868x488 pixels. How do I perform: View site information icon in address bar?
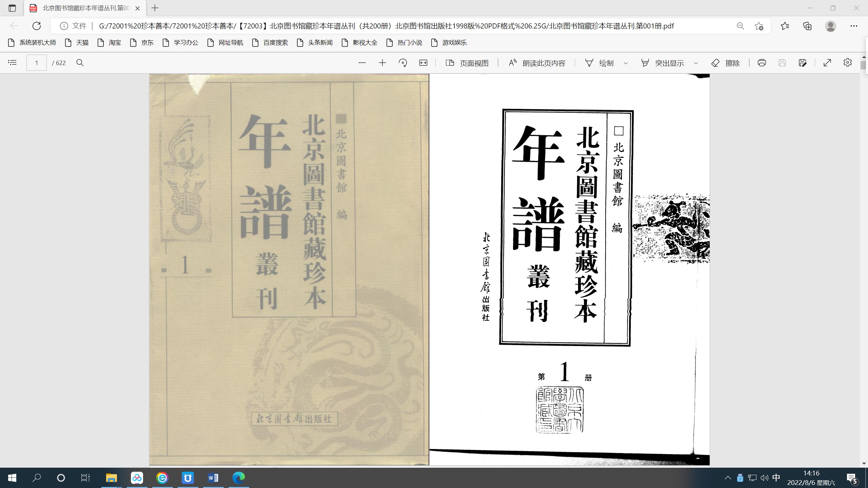click(64, 26)
